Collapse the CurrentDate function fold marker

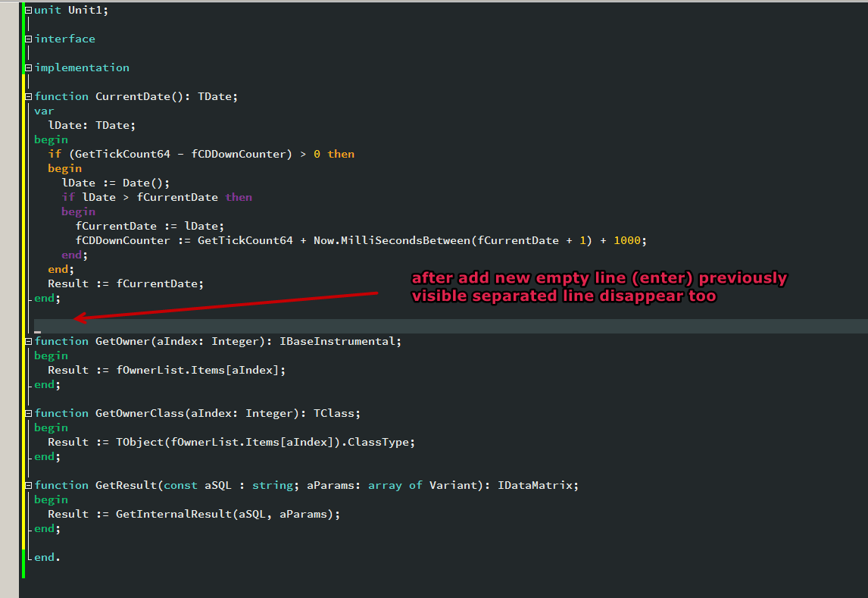pos(28,97)
